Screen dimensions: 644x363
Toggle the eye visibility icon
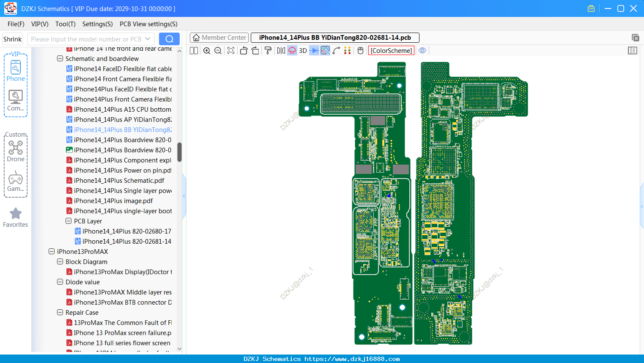click(422, 51)
